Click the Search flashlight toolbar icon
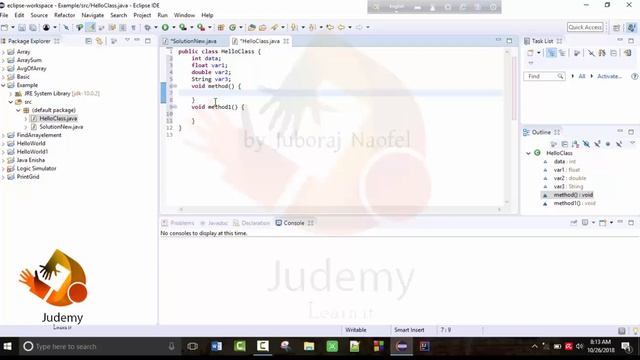The image size is (640, 360). pyautogui.click(x=275, y=27)
